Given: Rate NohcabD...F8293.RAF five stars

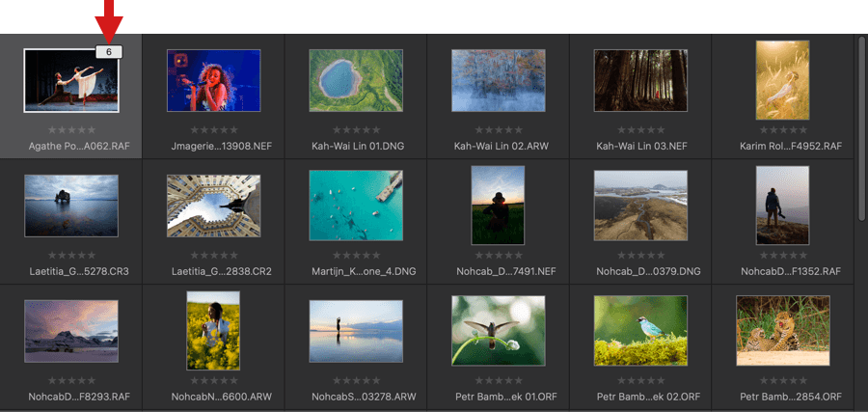Looking at the screenshot, I should pyautogui.click(x=92, y=380).
